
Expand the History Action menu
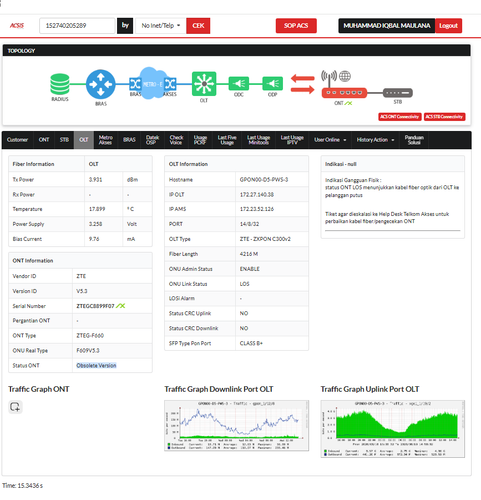point(375,140)
